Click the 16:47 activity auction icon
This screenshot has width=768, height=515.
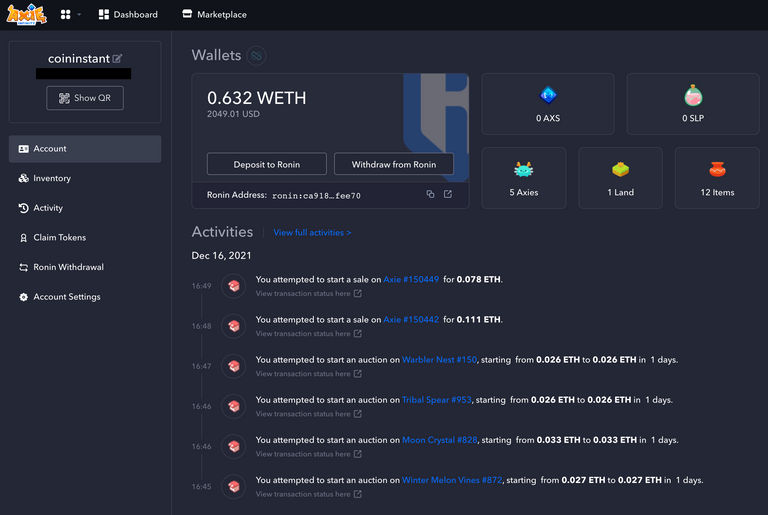(x=234, y=366)
